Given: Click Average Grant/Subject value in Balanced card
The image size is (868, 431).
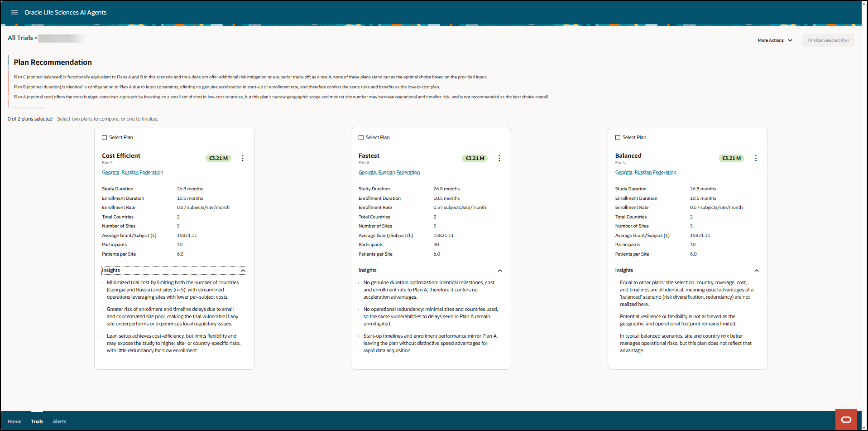Looking at the screenshot, I should pyautogui.click(x=700, y=236).
